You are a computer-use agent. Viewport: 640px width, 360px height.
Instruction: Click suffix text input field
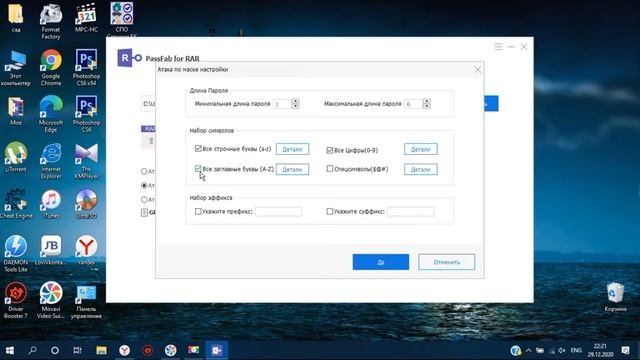point(411,211)
